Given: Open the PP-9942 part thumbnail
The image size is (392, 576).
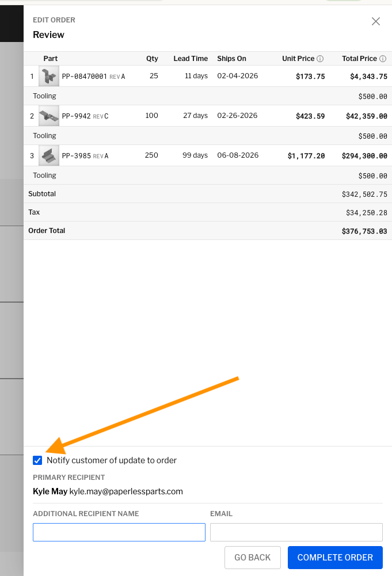Looking at the screenshot, I should point(49,116).
